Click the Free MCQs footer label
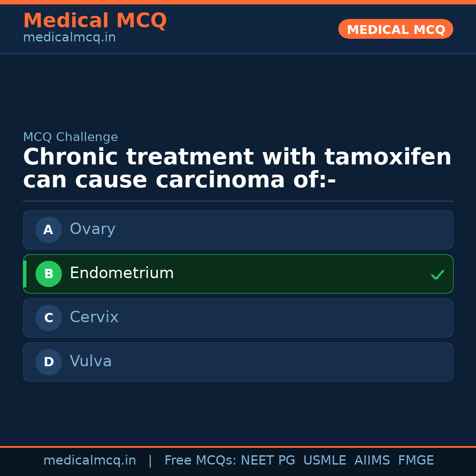This screenshot has height=476, width=476. point(200,461)
